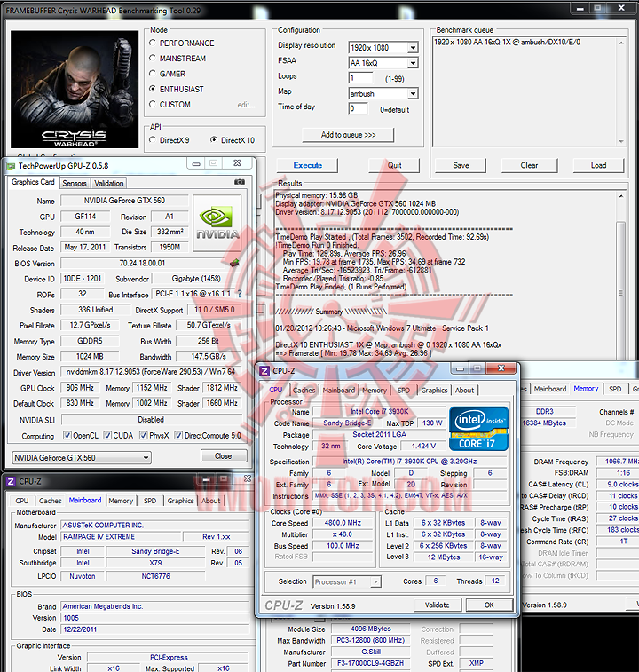Image resolution: width=639 pixels, height=672 pixels.
Task: Open the Processor #1 selection dropdown
Action: pyautogui.click(x=347, y=581)
